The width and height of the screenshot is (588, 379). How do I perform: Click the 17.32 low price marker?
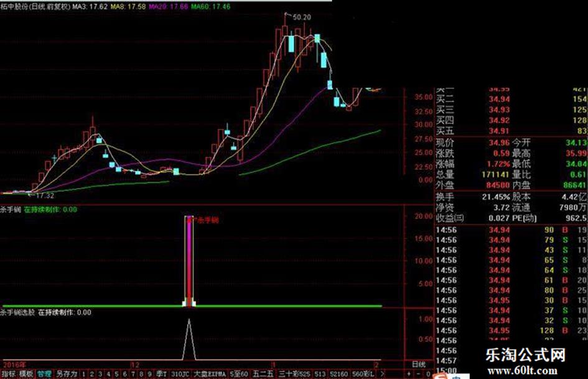tap(45, 195)
